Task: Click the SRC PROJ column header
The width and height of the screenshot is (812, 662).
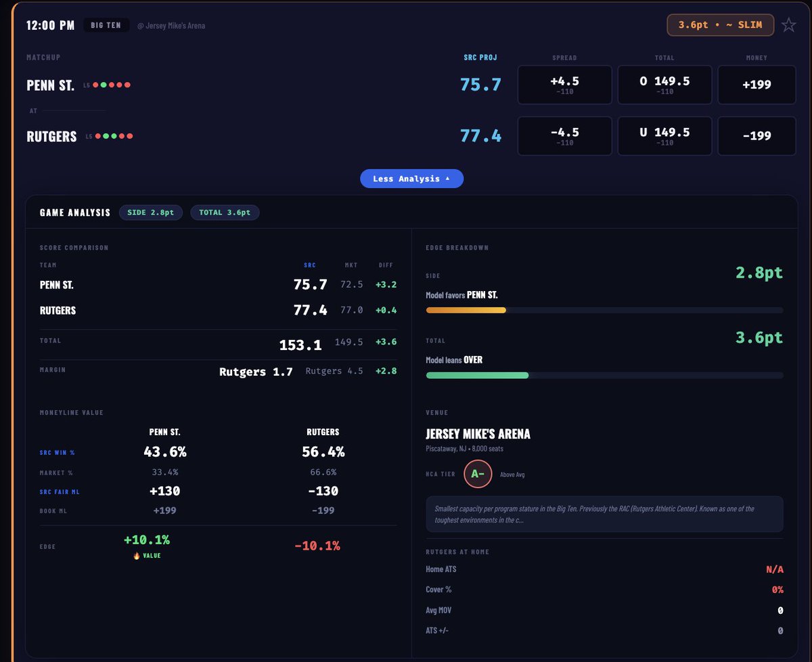Action: coord(480,58)
